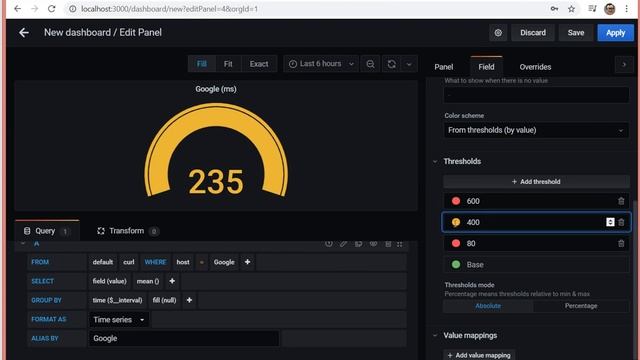640x360 pixels.
Task: Click the browser address bar URL
Action: click(169, 9)
